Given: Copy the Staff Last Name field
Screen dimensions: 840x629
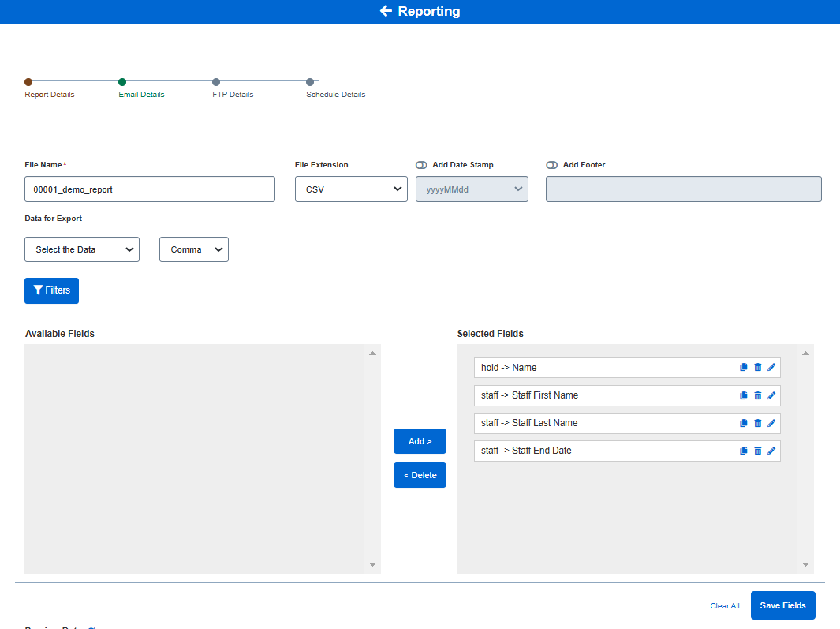Looking at the screenshot, I should click(744, 423).
